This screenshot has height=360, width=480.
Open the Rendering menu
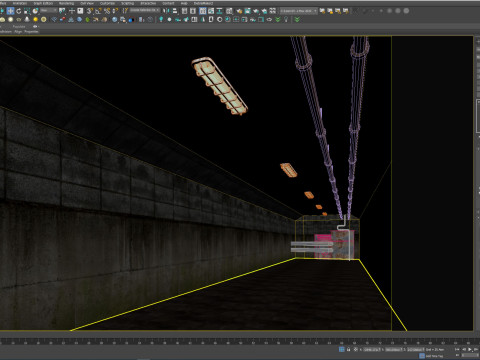pyautogui.click(x=66, y=3)
